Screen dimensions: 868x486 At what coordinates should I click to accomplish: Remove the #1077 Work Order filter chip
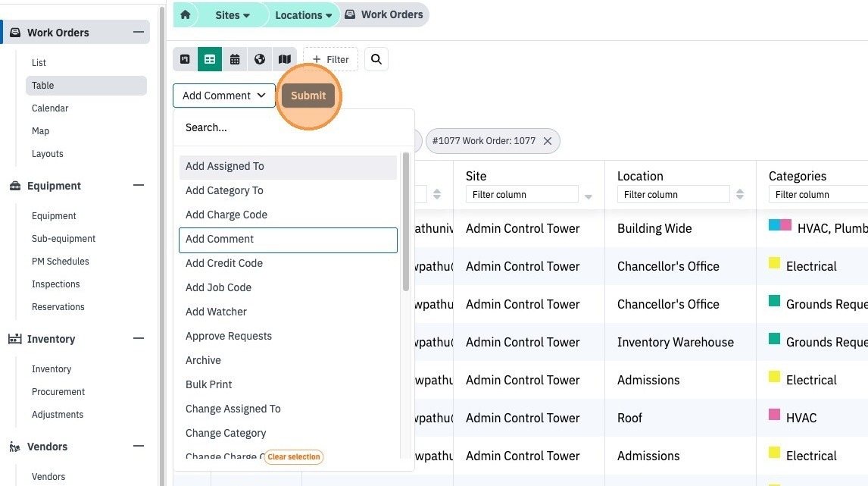[548, 141]
